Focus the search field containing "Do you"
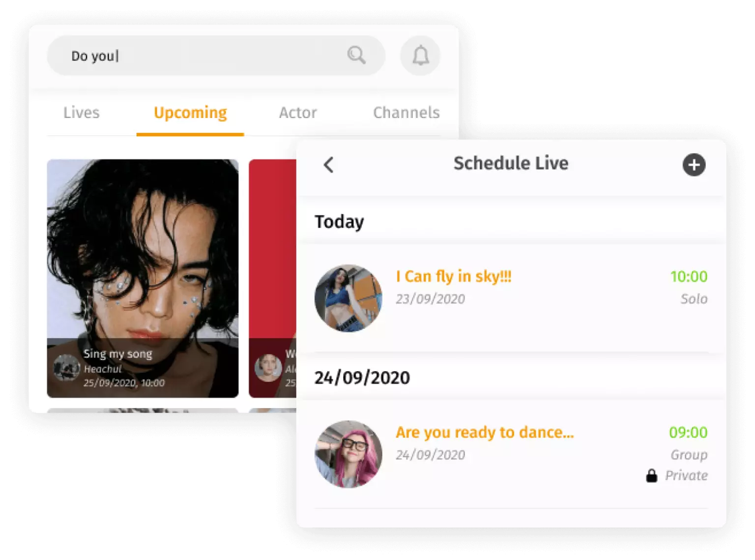Screen dimensions: 755x560 (197, 56)
